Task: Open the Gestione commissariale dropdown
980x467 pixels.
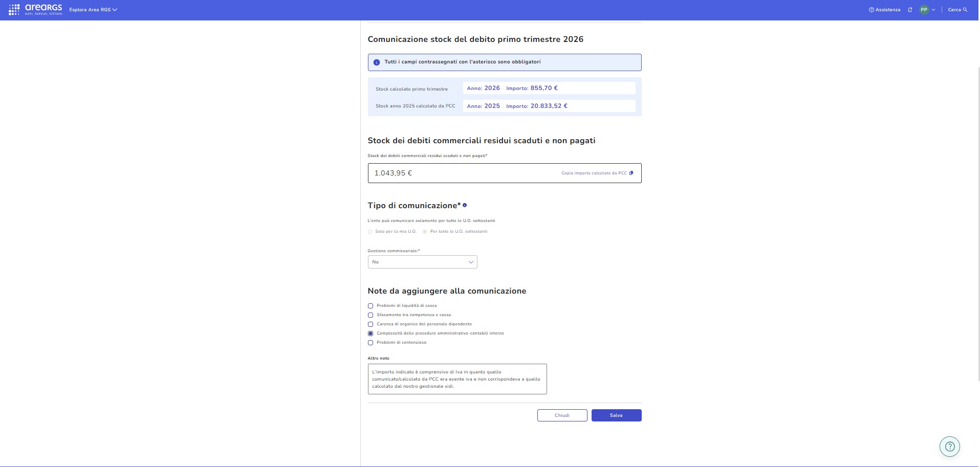Action: pos(422,262)
